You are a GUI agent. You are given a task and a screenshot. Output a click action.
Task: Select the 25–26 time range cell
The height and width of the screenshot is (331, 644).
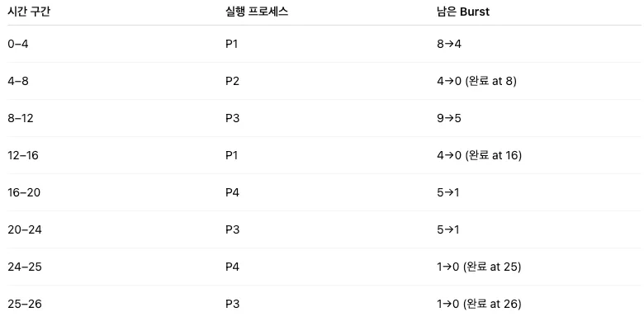point(25,304)
